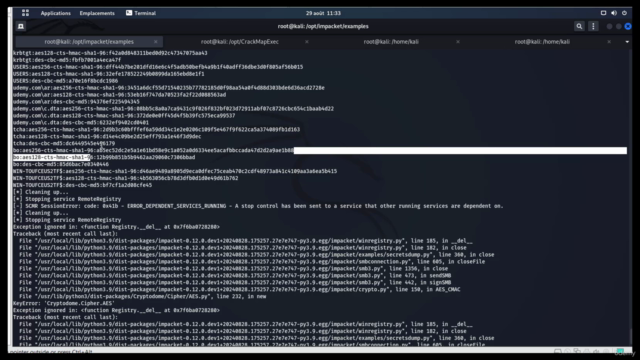Image resolution: width=640 pixels, height=360 pixels.
Task: Switch to the /opt/CrackMapExec tab
Action: coord(240,42)
